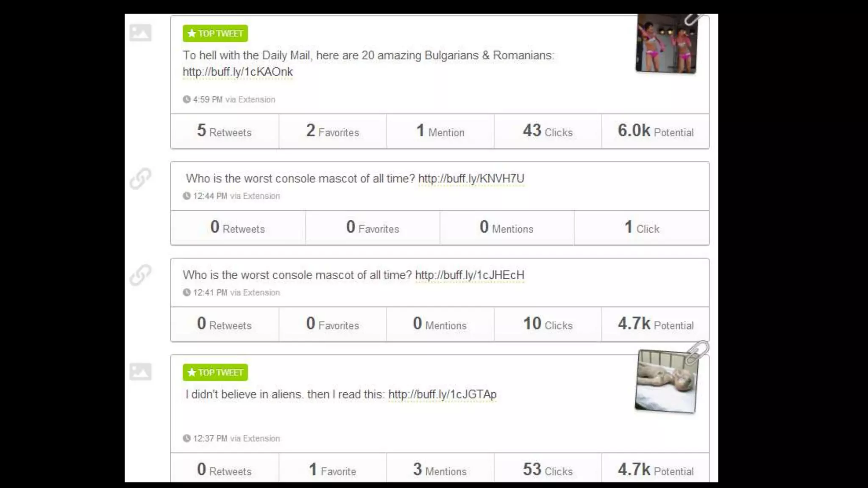The image size is (868, 488).
Task: Click the 43 Clicks stat
Action: pyautogui.click(x=548, y=131)
